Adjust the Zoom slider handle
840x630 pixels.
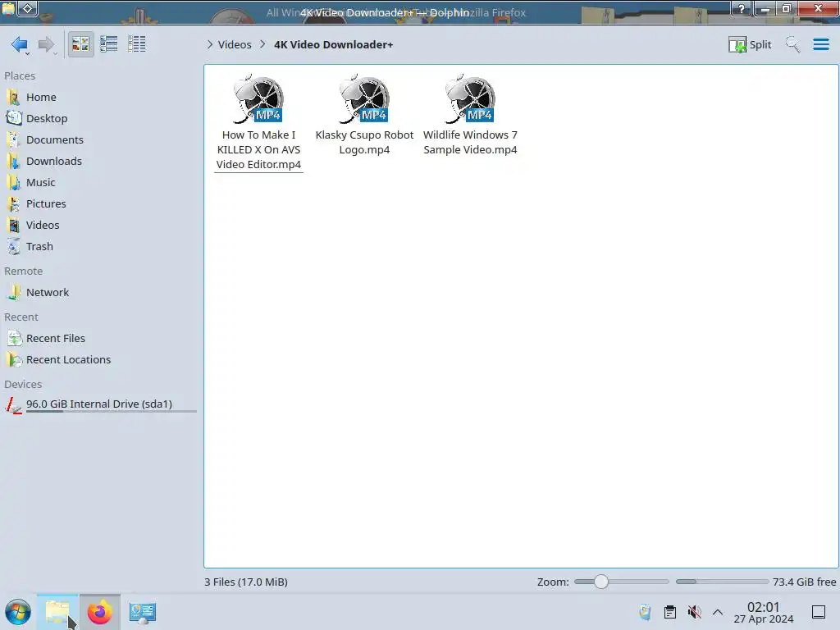(601, 582)
